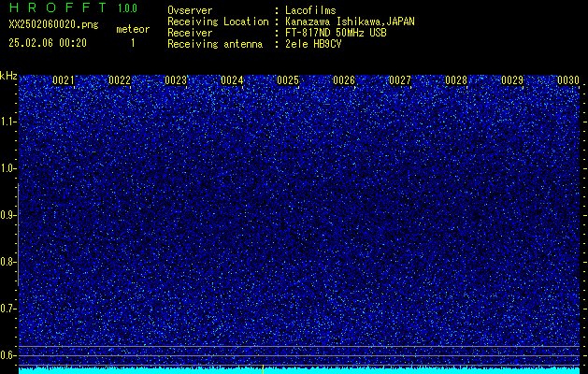Click the 0025 time axis label
This screenshot has width=588, height=374.
288,80
